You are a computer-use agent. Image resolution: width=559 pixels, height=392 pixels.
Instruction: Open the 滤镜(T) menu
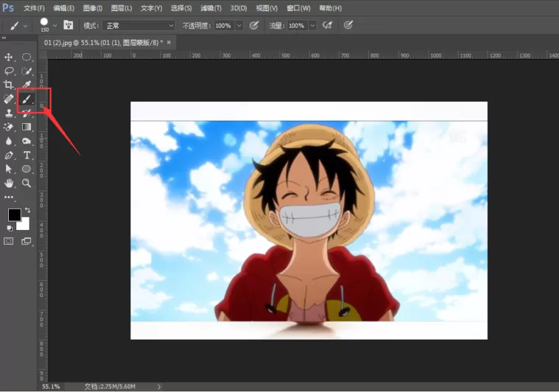coord(211,8)
